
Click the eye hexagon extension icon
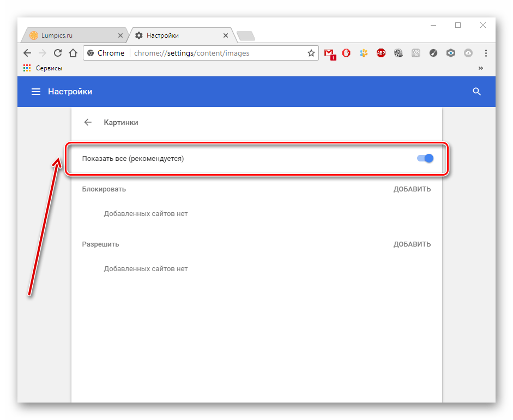tap(450, 53)
